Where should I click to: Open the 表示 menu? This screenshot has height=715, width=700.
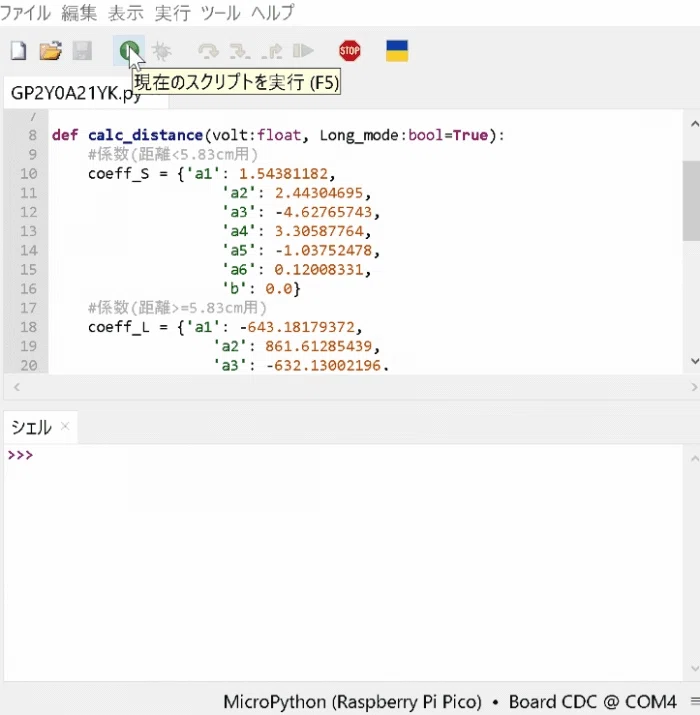coord(126,12)
